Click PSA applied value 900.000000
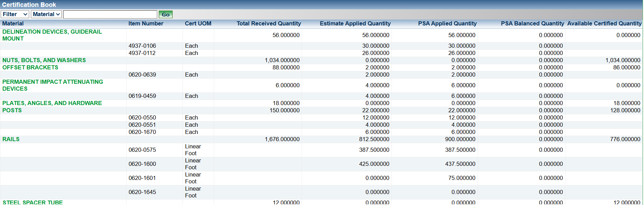 pos(460,139)
